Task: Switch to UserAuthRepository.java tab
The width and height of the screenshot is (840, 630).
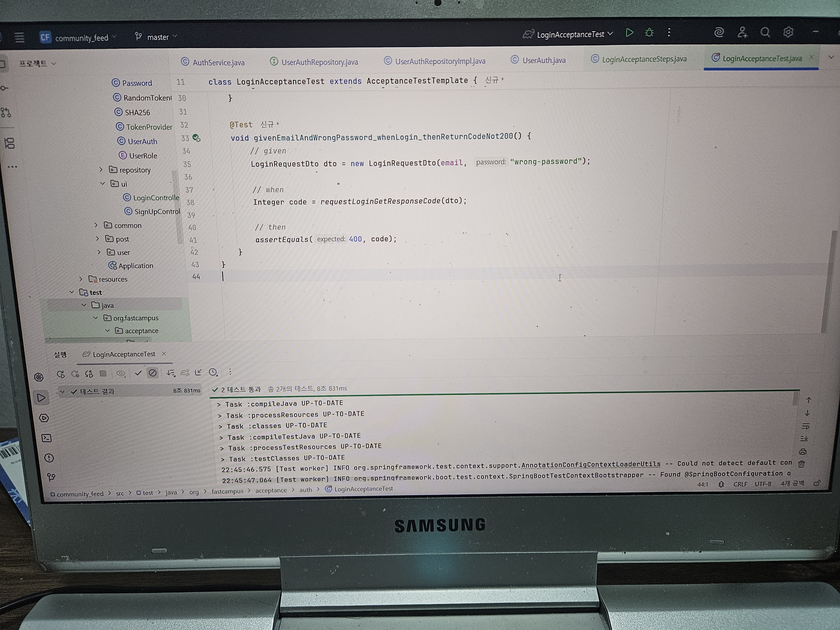Action: [314, 62]
